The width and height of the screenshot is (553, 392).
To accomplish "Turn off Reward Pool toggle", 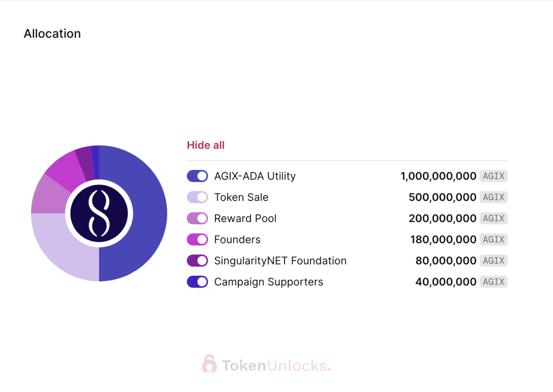I will pos(197,218).
